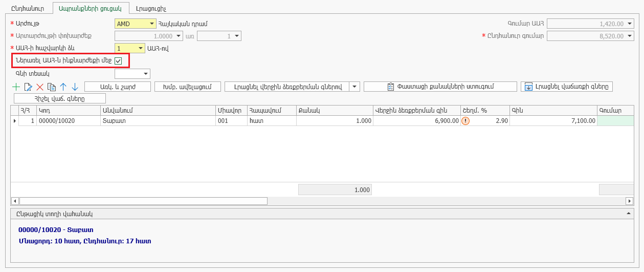
Task: Click the horizontal scrollbar right arrow
Action: pos(629,201)
